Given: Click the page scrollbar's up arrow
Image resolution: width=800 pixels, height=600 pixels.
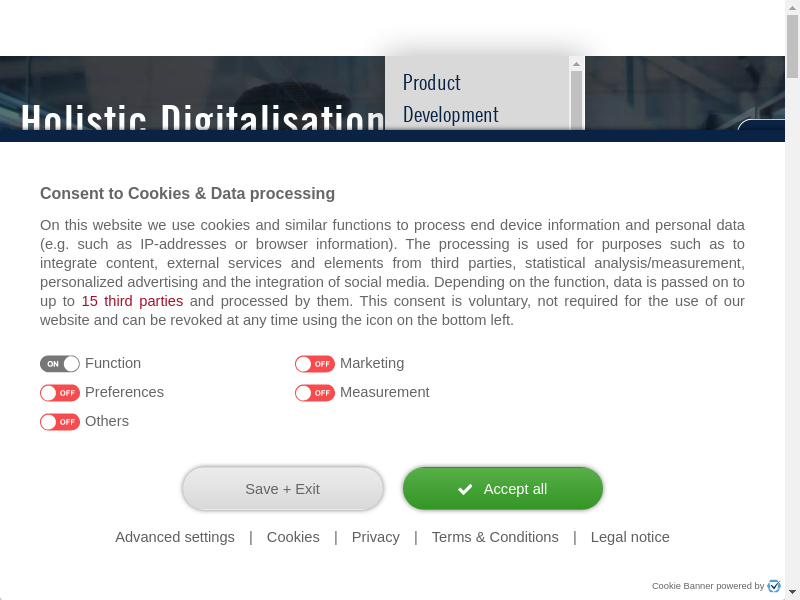Looking at the screenshot, I should point(792,7).
